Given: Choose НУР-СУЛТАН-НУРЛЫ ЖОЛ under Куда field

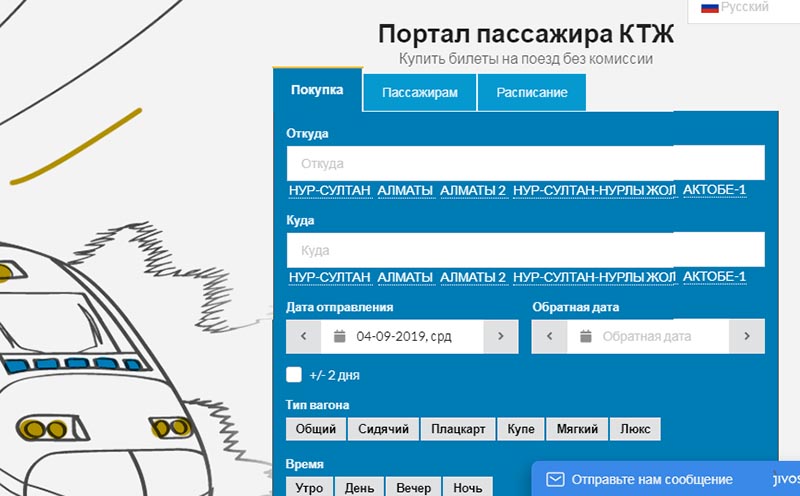Looking at the screenshot, I should pyautogui.click(x=594, y=277).
